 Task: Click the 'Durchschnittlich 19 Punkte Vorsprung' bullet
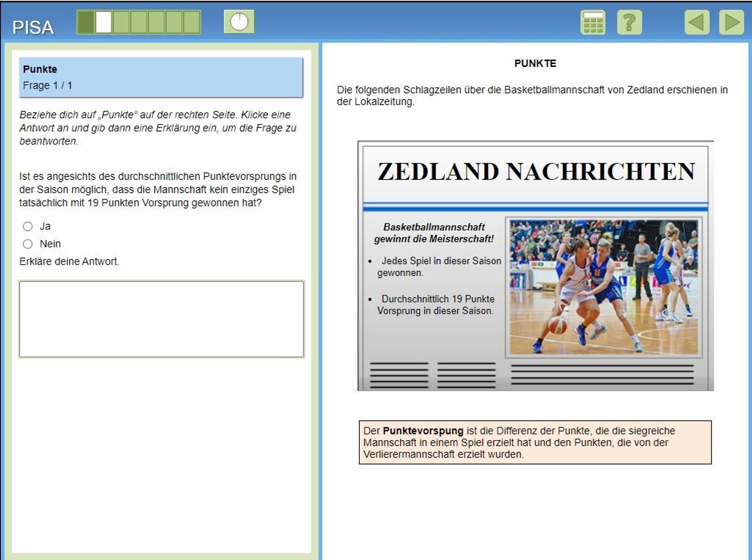click(x=435, y=305)
